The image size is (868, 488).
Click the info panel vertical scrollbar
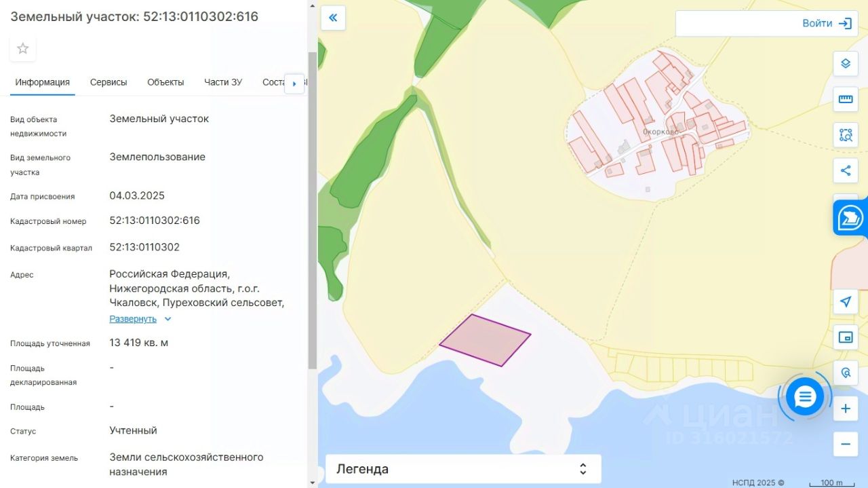point(312,210)
